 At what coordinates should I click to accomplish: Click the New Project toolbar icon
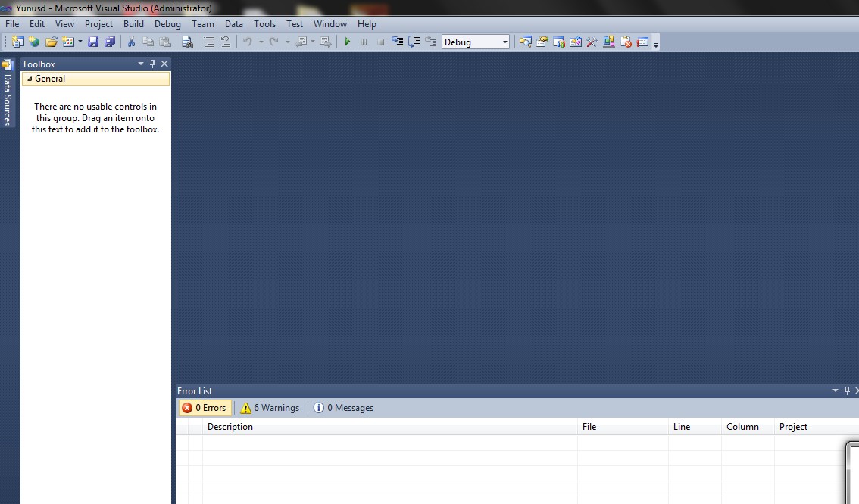[x=18, y=42]
